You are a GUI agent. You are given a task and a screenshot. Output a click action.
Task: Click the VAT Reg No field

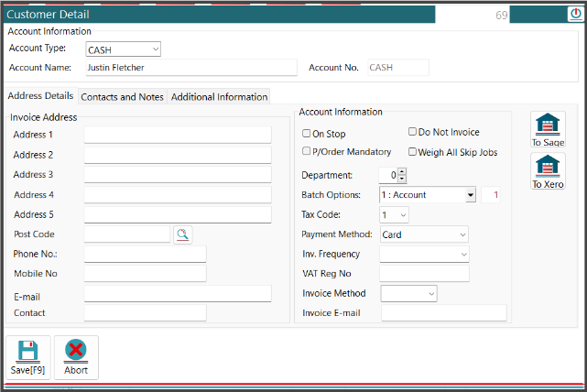[424, 274]
